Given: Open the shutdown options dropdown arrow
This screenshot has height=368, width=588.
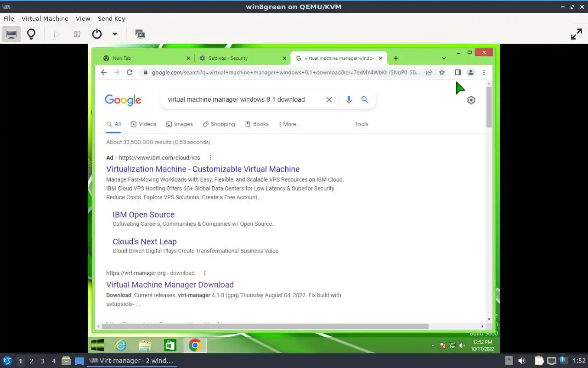Looking at the screenshot, I should 115,34.
